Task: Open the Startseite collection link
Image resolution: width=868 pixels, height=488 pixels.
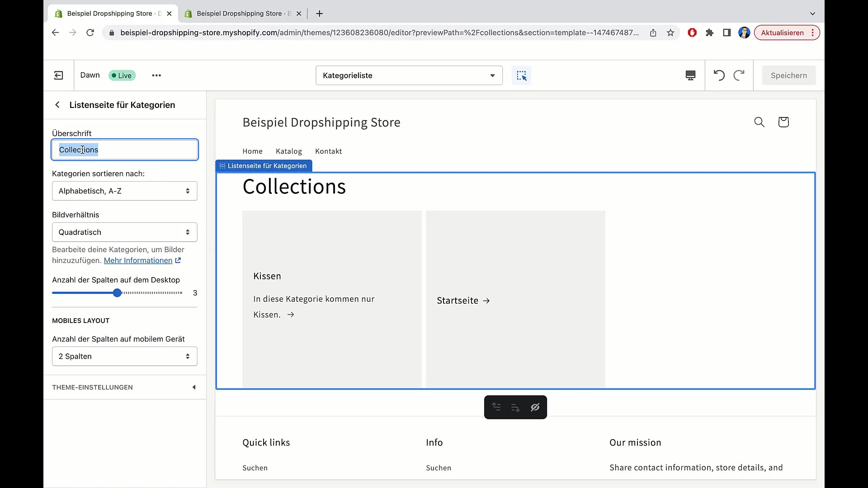Action: pos(463,300)
